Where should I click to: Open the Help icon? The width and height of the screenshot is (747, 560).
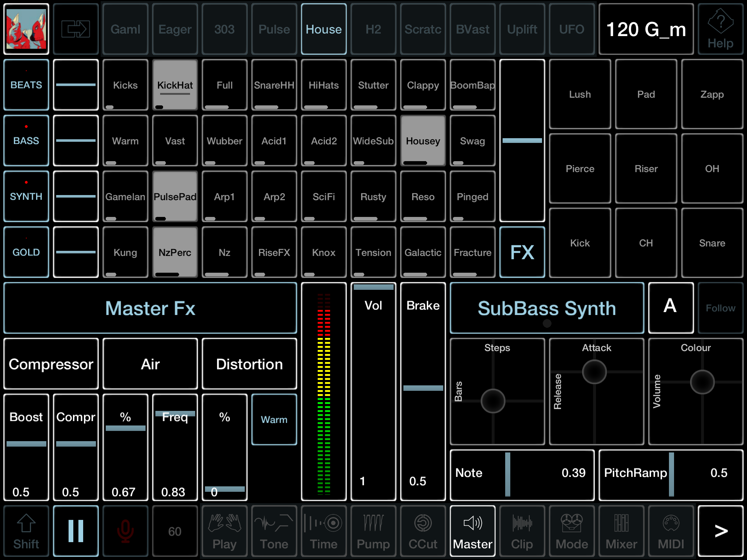coord(720,29)
